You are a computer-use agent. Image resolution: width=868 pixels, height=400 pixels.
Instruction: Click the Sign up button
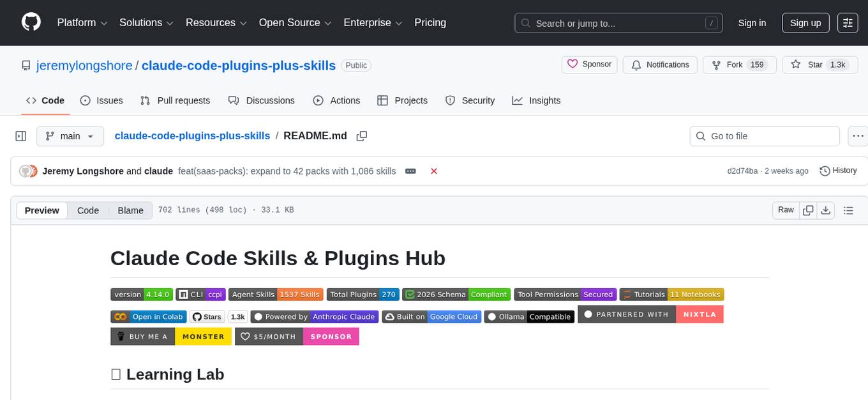point(805,22)
